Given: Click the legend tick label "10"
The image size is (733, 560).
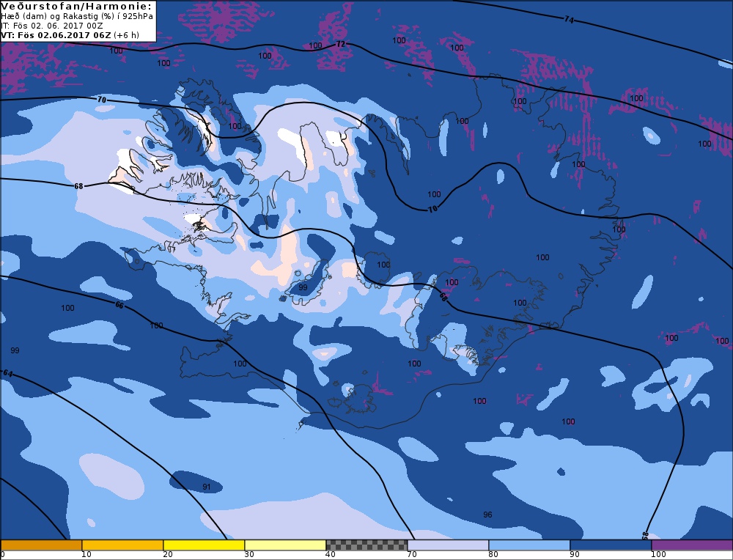Looking at the screenshot, I should 86,555.
